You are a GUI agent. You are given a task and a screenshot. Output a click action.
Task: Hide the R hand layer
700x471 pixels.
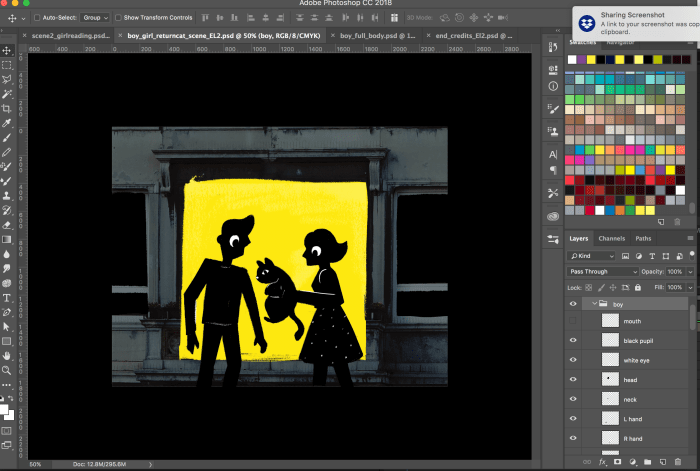click(x=573, y=438)
